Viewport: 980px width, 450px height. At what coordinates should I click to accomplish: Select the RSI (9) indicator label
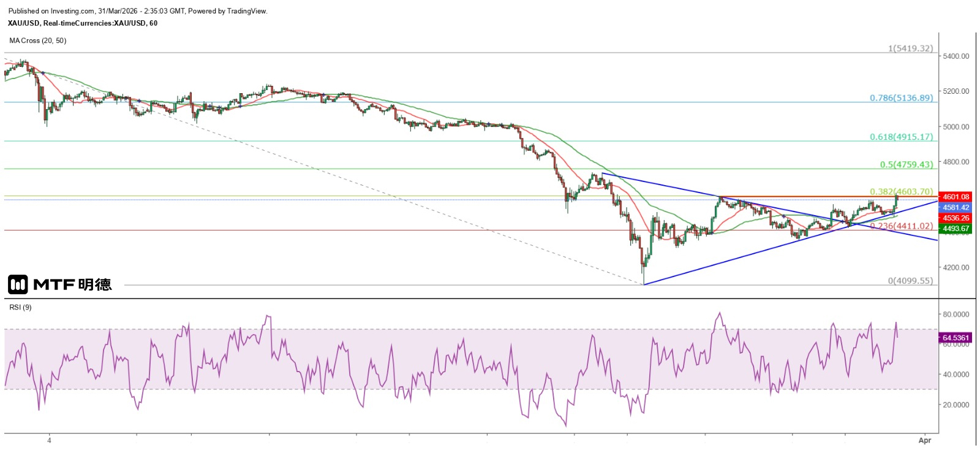[x=20, y=307]
